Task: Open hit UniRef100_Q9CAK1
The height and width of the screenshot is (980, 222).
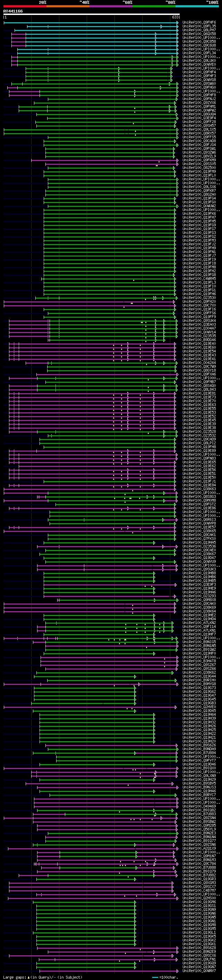Action: 199,535
